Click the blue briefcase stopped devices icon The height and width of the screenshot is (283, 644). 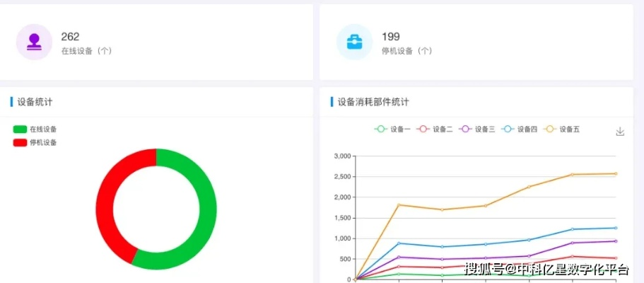(354, 42)
